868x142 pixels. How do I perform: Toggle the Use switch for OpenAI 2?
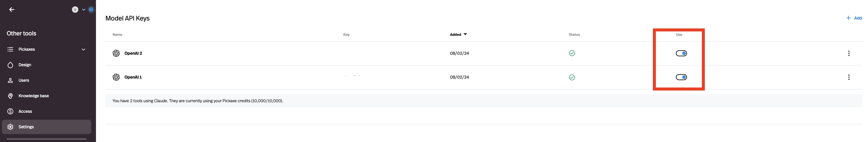click(681, 53)
